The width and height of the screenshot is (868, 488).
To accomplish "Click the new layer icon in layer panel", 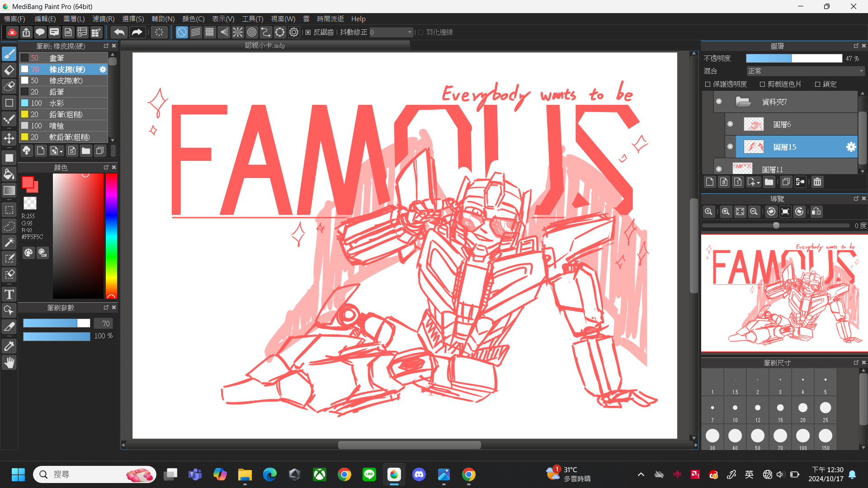I will [710, 182].
